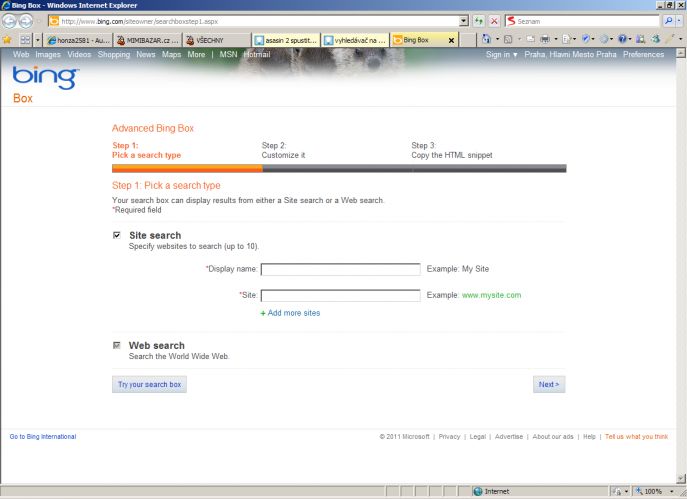The height and width of the screenshot is (499, 687).
Task: Open the Advertise footer link
Action: pyautogui.click(x=509, y=436)
